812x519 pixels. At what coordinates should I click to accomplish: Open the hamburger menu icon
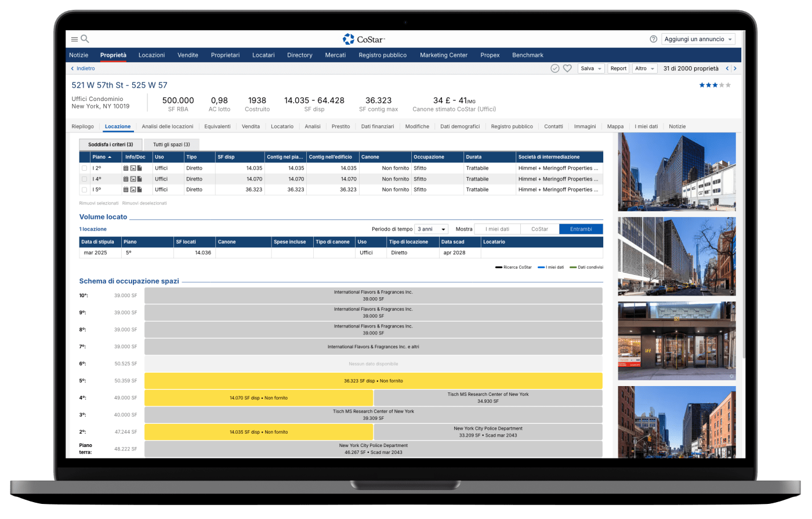[74, 39]
